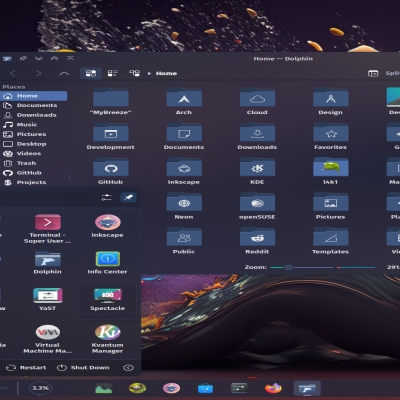Viewport: 400px width, 400px height.
Task: Go up to the parent folder
Action: click(x=64, y=73)
